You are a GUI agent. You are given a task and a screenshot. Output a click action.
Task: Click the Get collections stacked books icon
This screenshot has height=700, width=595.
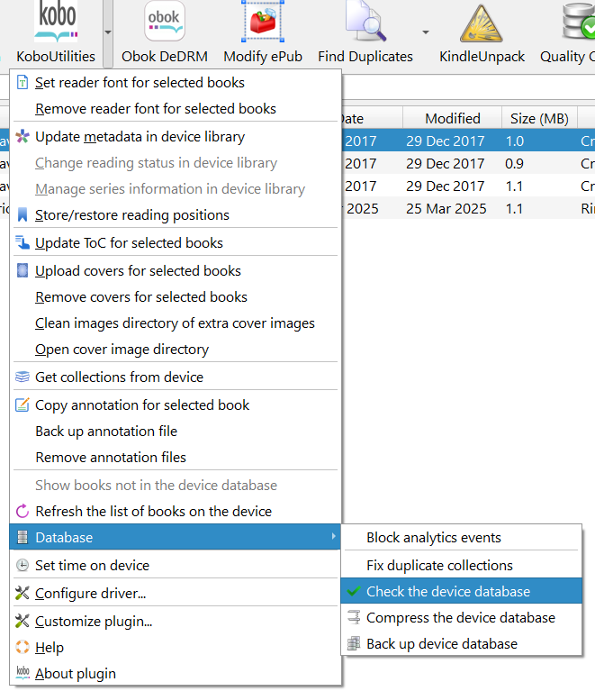pyautogui.click(x=23, y=377)
